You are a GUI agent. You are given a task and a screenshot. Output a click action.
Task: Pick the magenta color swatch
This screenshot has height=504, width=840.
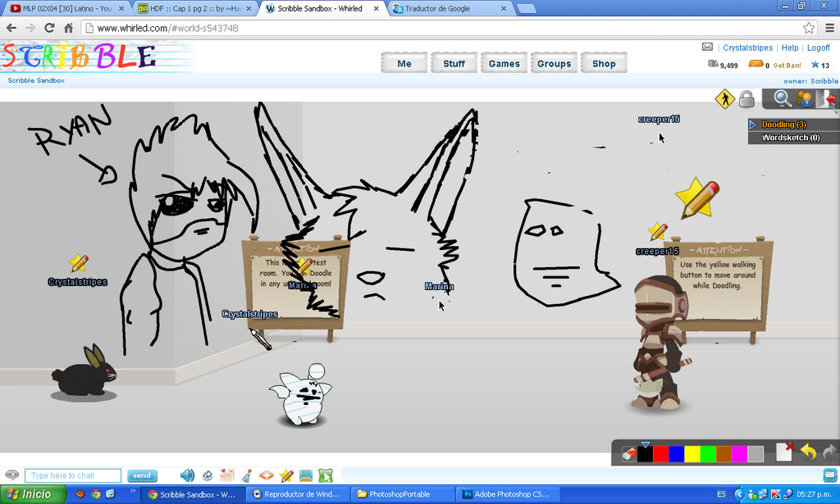click(740, 454)
